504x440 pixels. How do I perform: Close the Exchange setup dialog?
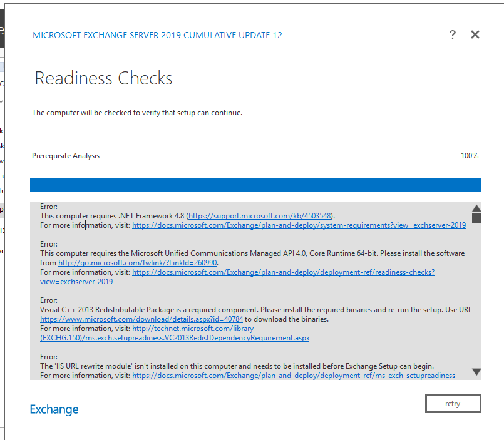[475, 34]
